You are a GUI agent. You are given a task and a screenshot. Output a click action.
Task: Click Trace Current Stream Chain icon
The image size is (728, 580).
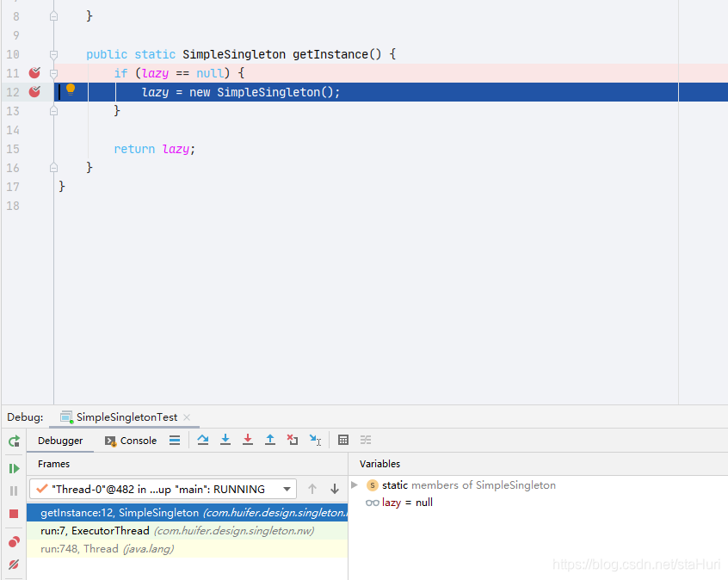click(366, 440)
